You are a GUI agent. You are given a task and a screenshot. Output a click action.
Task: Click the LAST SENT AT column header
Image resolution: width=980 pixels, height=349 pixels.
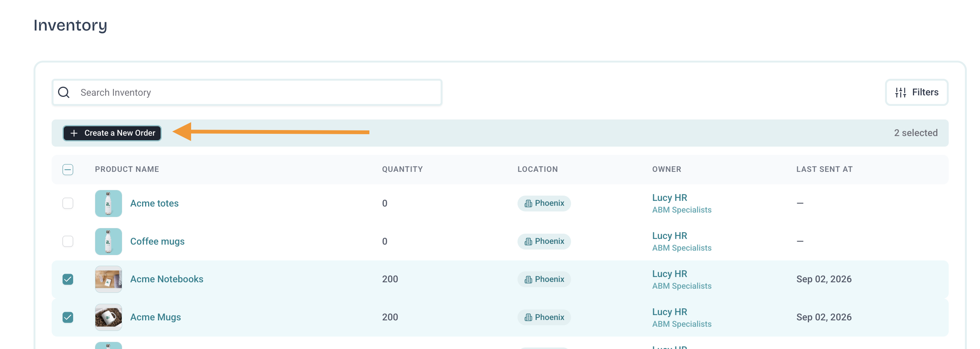[x=824, y=169]
